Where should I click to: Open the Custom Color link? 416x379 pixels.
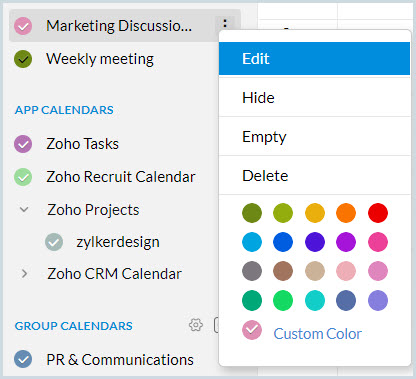tap(317, 334)
